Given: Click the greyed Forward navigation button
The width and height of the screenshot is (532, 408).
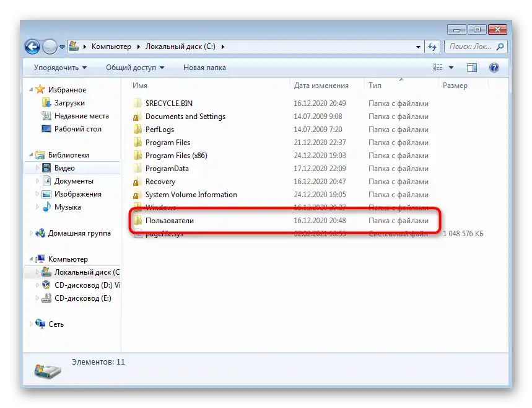Looking at the screenshot, I should 50,47.
